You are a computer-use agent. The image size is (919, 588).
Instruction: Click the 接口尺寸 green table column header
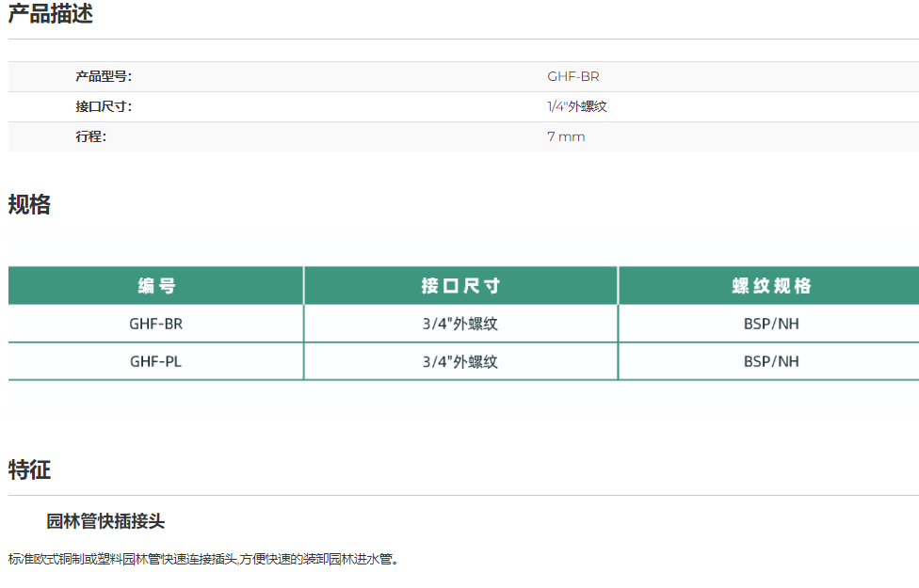click(460, 286)
